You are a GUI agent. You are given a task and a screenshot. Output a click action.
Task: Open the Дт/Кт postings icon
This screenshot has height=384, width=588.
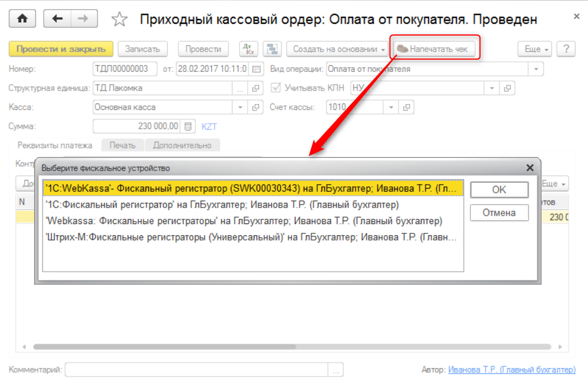(248, 49)
